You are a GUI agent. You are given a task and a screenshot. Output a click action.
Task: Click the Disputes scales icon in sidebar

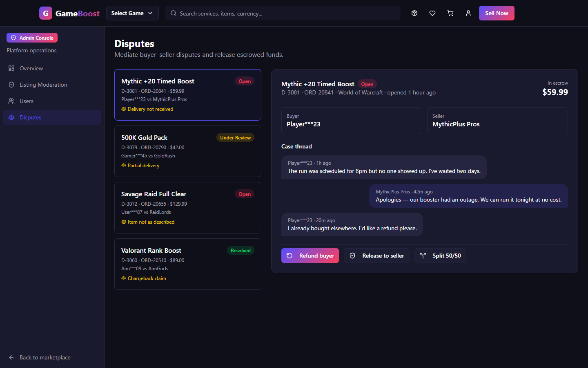pyautogui.click(x=11, y=117)
